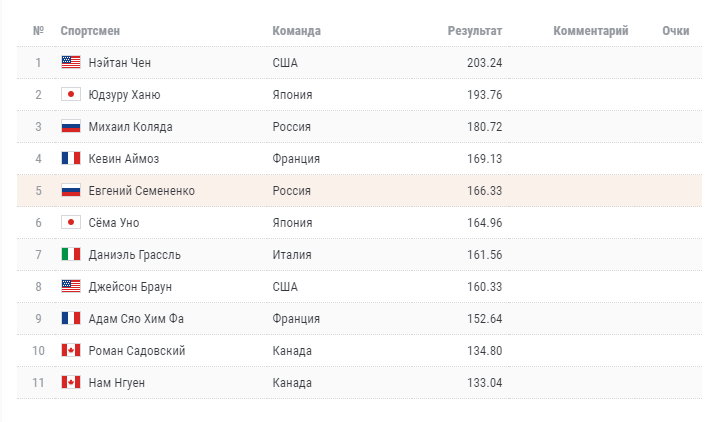Click the Комментарий column header
The height and width of the screenshot is (422, 717).
(590, 31)
